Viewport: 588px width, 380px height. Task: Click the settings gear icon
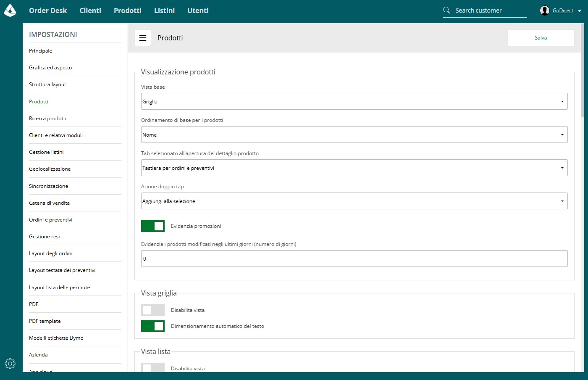click(10, 363)
